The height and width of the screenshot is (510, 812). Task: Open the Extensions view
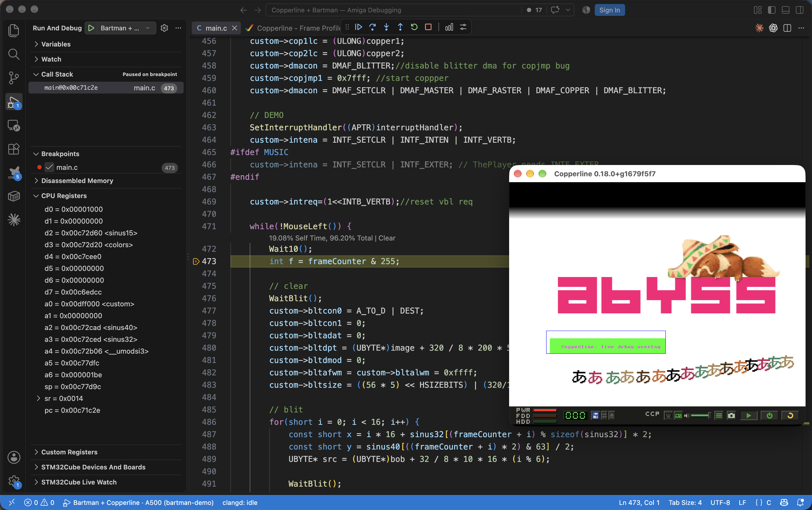(13, 149)
